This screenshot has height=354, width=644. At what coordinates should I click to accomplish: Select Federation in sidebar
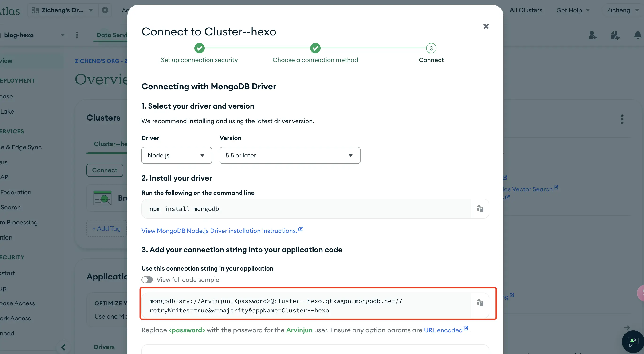(x=16, y=192)
